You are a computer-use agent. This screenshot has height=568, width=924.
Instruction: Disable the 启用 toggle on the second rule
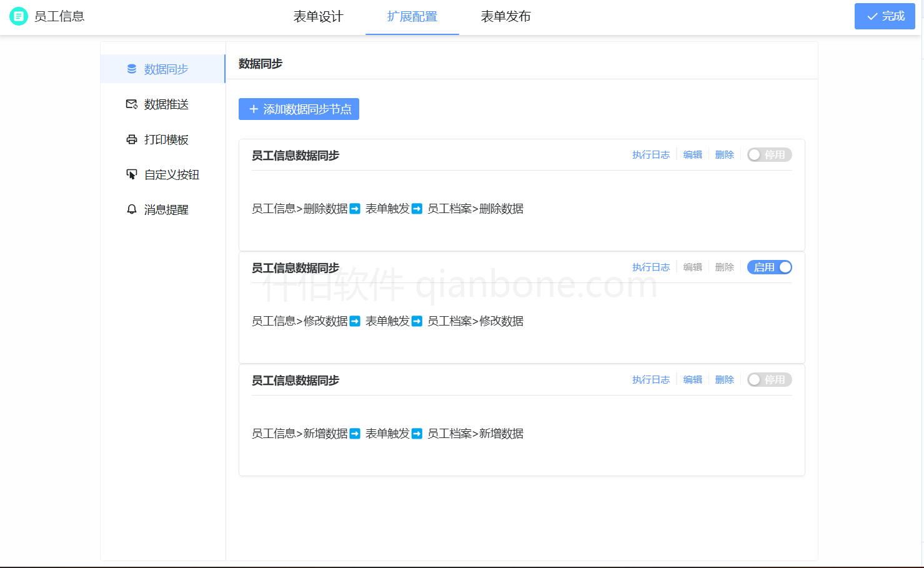pos(769,267)
